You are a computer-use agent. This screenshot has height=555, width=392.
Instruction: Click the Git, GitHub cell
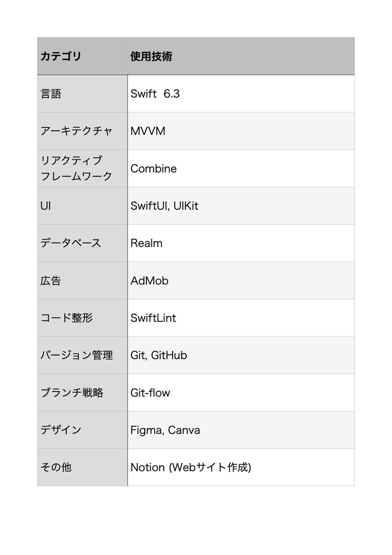[x=241, y=355]
